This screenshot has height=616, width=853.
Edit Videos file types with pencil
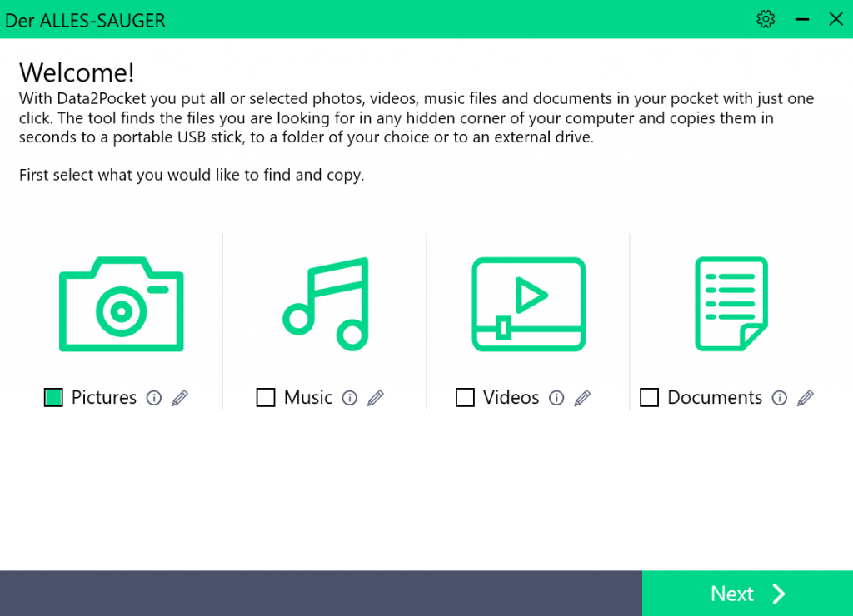click(582, 398)
